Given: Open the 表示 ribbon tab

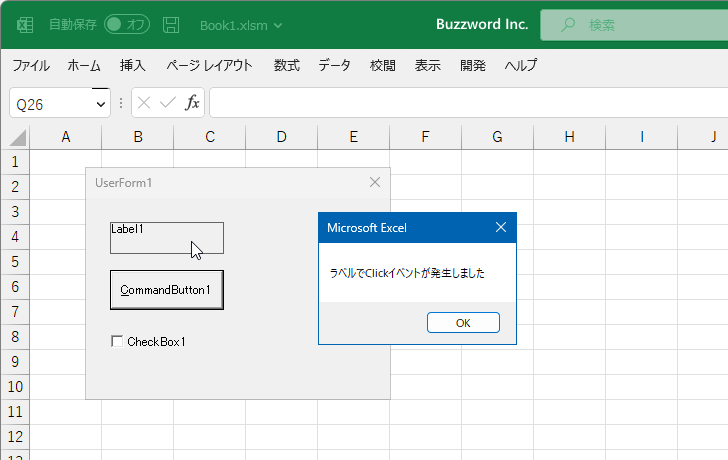Looking at the screenshot, I should (x=428, y=65).
